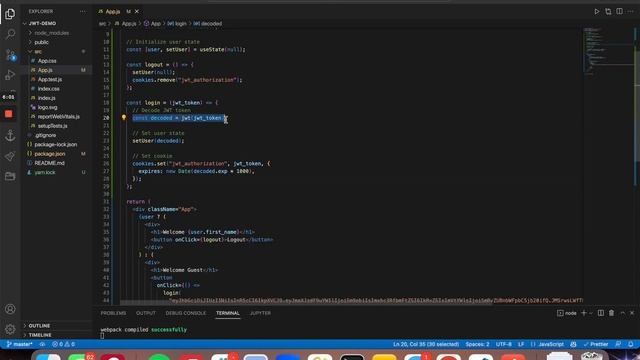The image size is (640, 360).
Task: Open the Search view in the activity bar
Action: click(10, 34)
